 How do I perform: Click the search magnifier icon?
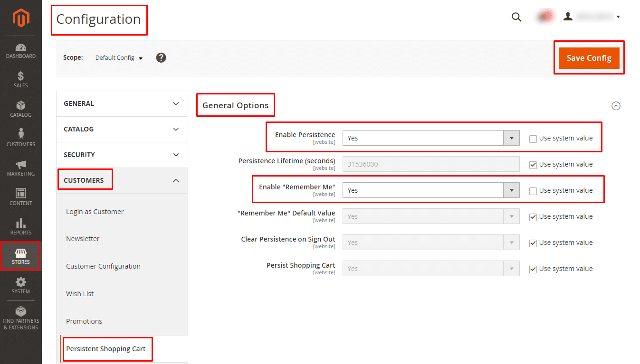pos(516,17)
